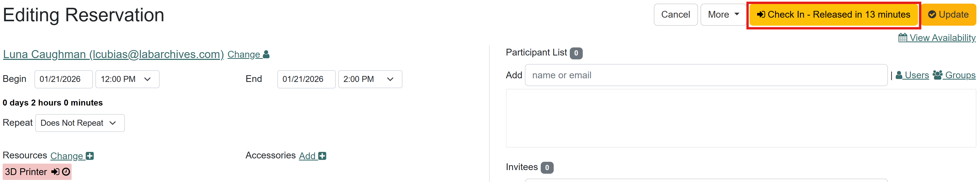Click the calendar icon for View Availability
This screenshot has height=182, width=980.
click(x=902, y=38)
